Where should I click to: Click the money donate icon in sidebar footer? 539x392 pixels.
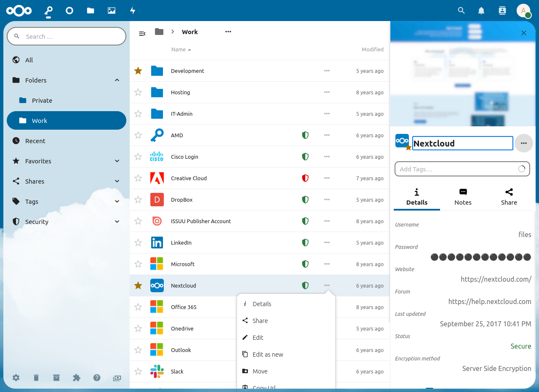tap(117, 378)
